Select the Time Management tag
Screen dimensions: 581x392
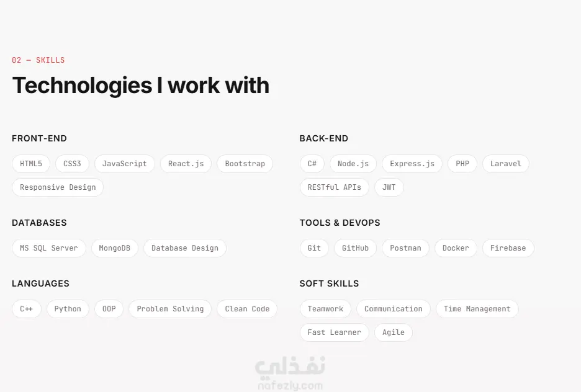tap(477, 309)
